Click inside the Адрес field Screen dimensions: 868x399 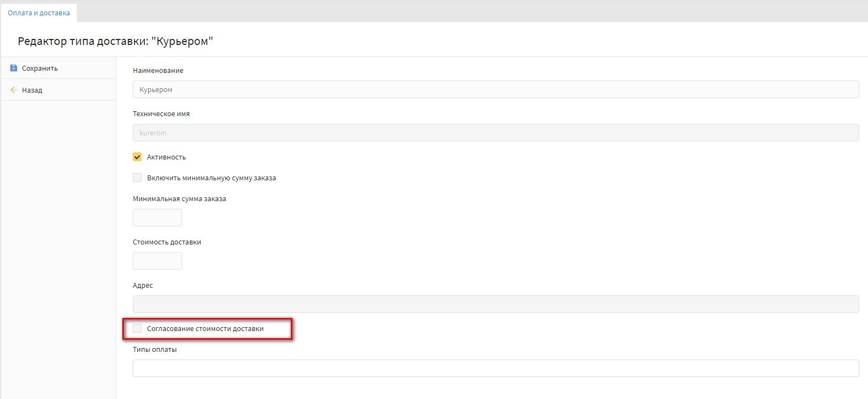[495, 304]
